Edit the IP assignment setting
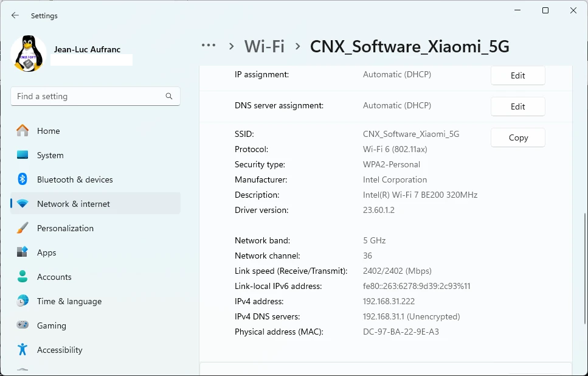This screenshot has width=588, height=376. pyautogui.click(x=518, y=75)
